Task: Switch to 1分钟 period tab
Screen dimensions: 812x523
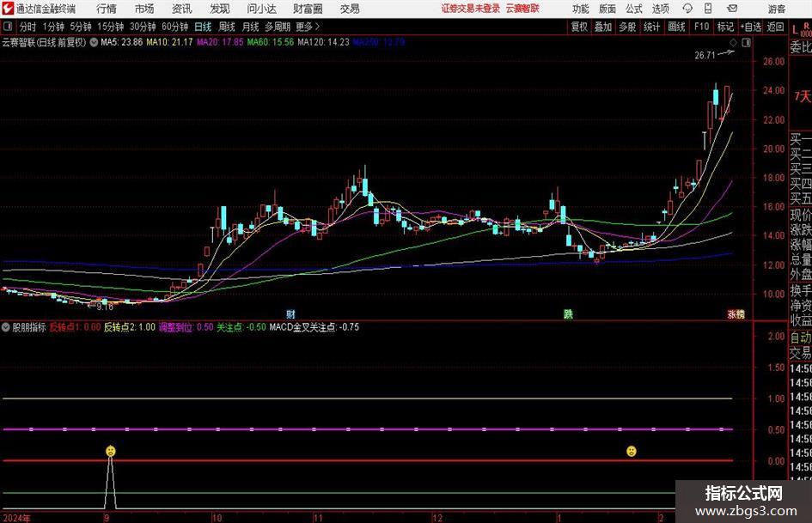Action: (x=53, y=27)
